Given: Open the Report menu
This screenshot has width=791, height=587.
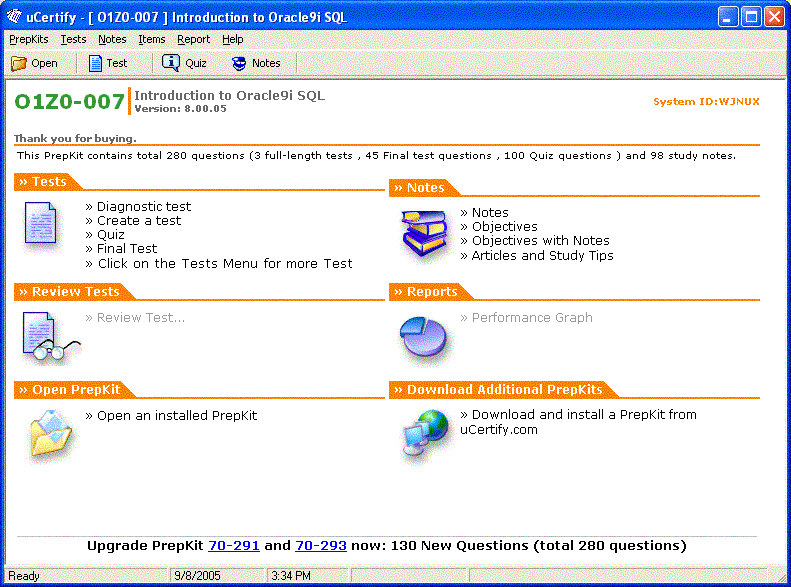Looking at the screenshot, I should pyautogui.click(x=193, y=39).
